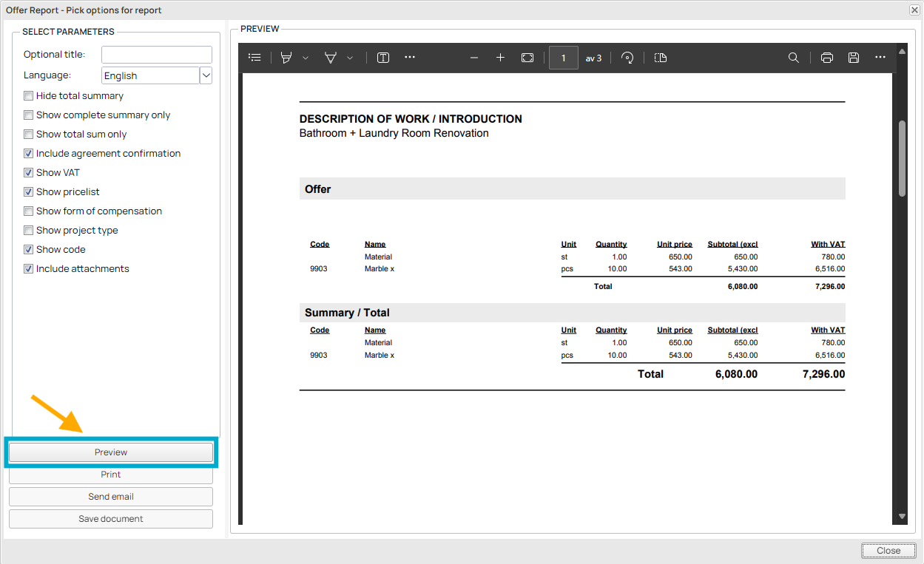Toggle Include attachments checkbox
This screenshot has width=924, height=564.
click(x=29, y=269)
